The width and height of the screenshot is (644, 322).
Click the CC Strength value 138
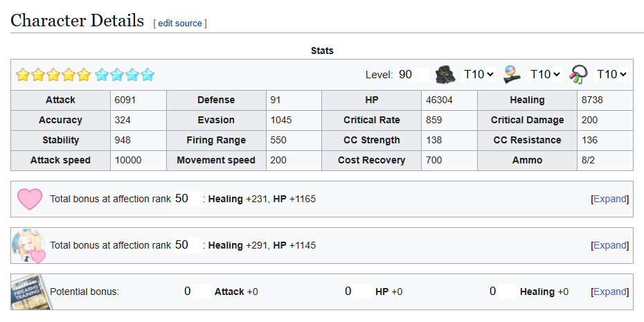[x=434, y=141]
